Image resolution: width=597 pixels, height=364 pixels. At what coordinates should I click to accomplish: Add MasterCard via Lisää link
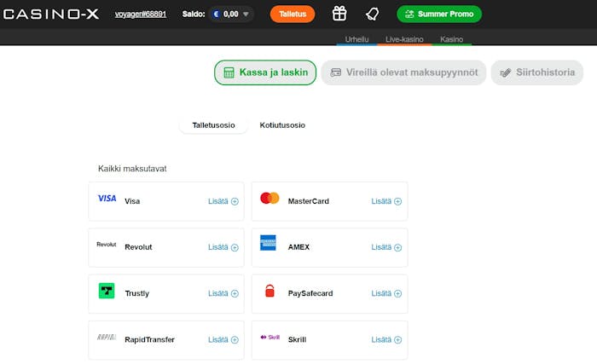point(381,201)
